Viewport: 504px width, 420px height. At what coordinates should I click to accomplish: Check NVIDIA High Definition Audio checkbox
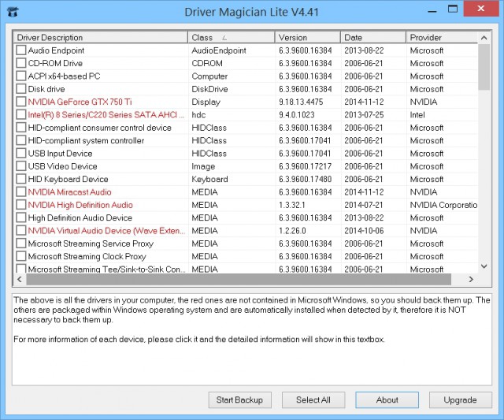point(21,205)
